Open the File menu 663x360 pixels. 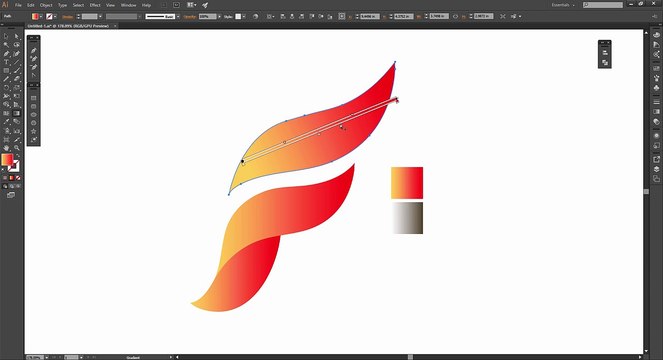pyautogui.click(x=18, y=5)
